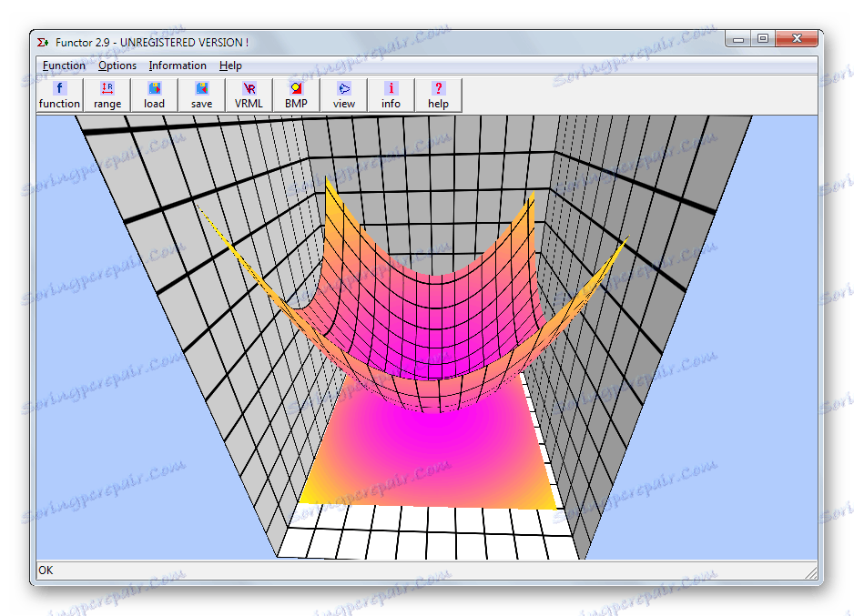Click the OK status bar text
The height and width of the screenshot is (616, 854).
(46, 571)
